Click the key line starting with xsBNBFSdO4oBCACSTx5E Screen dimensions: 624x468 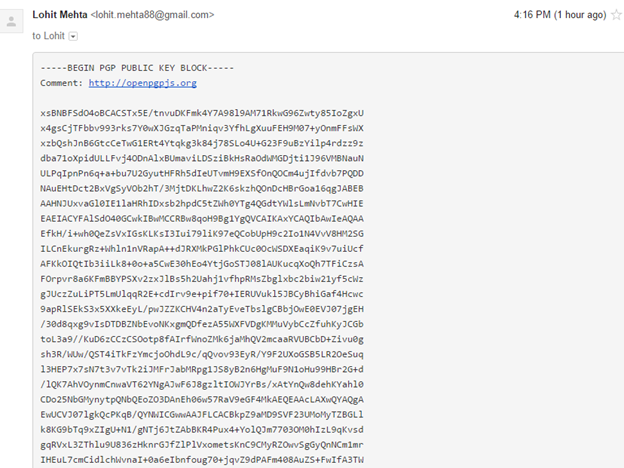click(x=203, y=113)
